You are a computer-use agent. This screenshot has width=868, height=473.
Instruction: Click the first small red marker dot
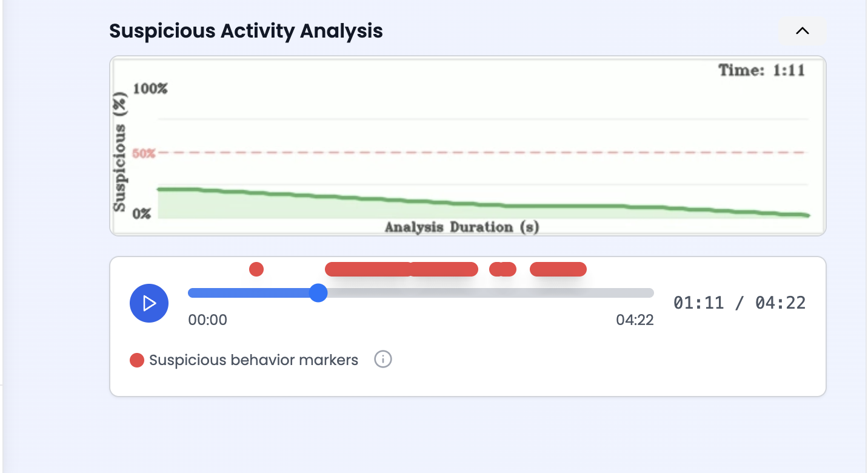tap(256, 269)
